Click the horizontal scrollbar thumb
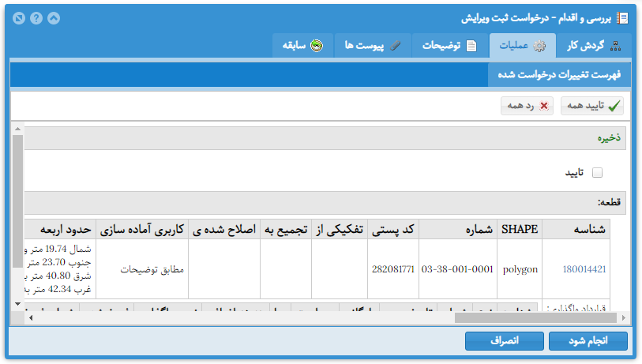The width and height of the screenshot is (642, 364). point(535,317)
